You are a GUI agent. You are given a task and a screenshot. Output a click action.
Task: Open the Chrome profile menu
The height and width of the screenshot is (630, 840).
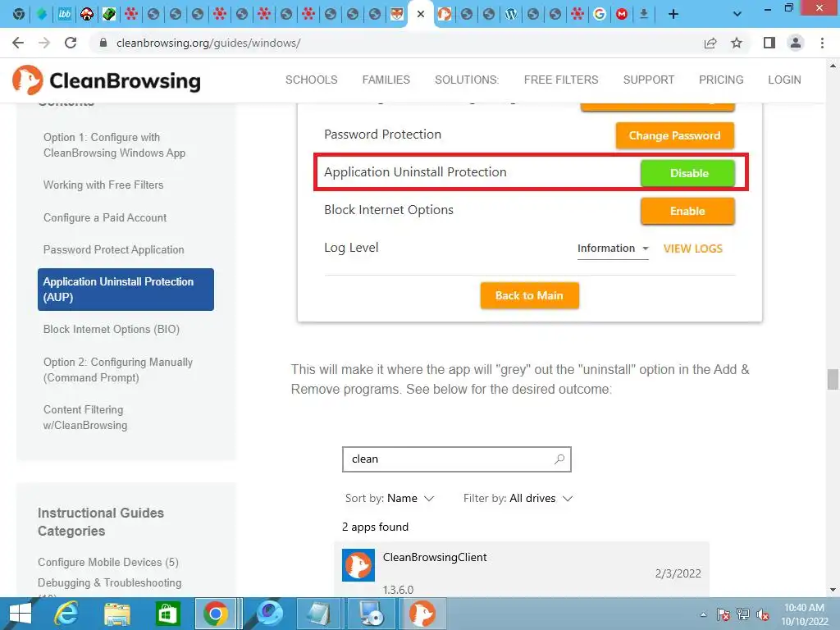click(796, 43)
